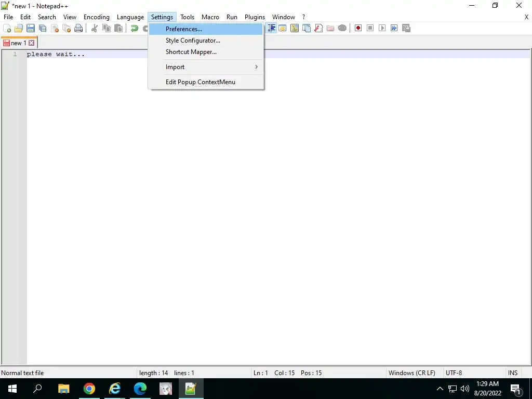Click the Close All toolbar icon

point(66,28)
